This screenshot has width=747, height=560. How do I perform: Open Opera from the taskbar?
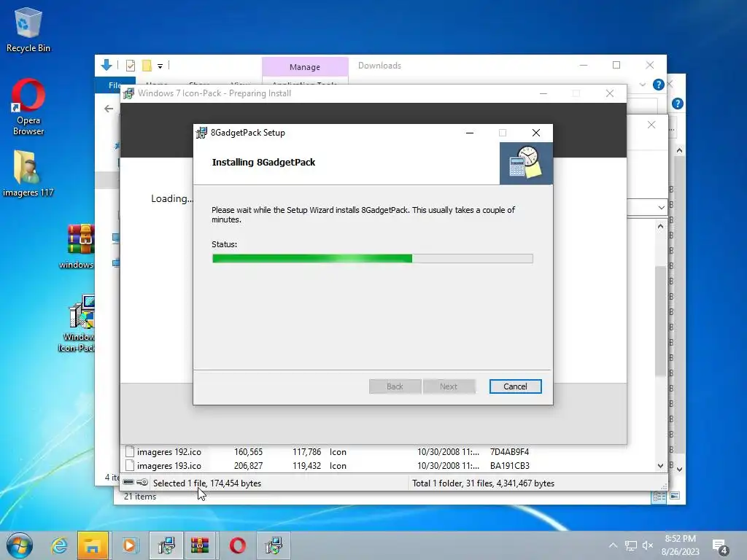pos(237,545)
